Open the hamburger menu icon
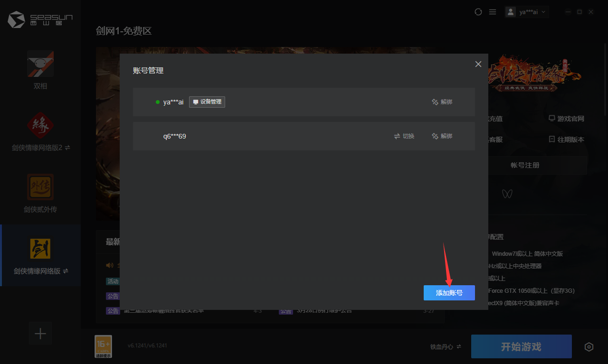The image size is (608, 364). pyautogui.click(x=493, y=12)
